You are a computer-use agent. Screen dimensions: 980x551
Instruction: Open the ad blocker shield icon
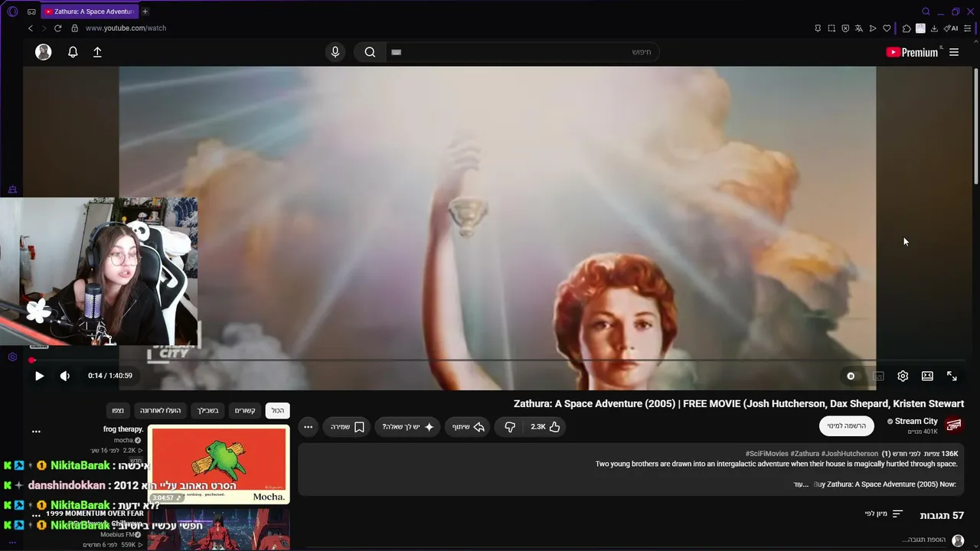point(845,28)
